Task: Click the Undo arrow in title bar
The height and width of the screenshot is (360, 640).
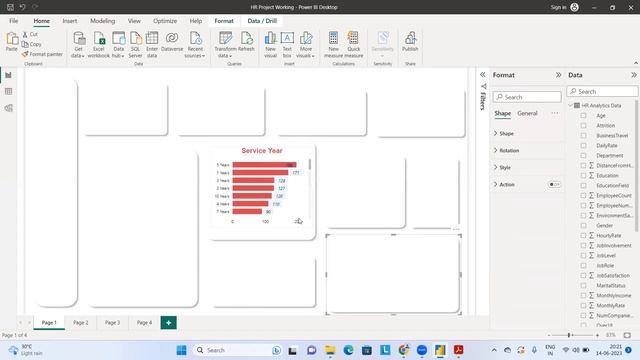Action: 22,7
